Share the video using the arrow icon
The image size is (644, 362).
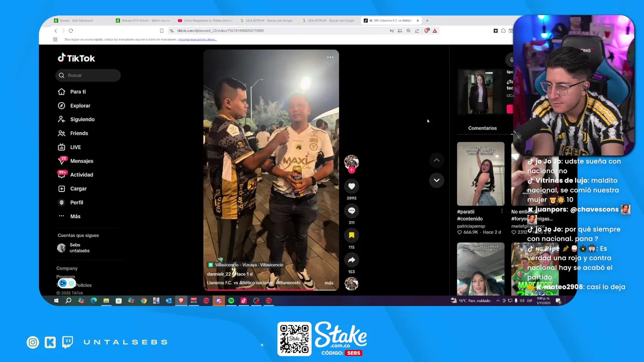pyautogui.click(x=352, y=260)
